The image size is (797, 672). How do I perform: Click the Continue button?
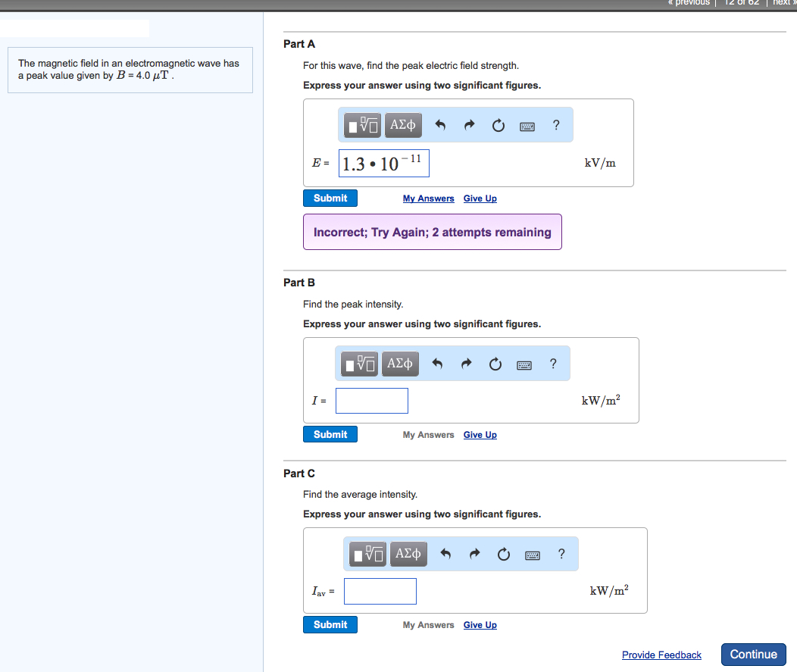(754, 655)
